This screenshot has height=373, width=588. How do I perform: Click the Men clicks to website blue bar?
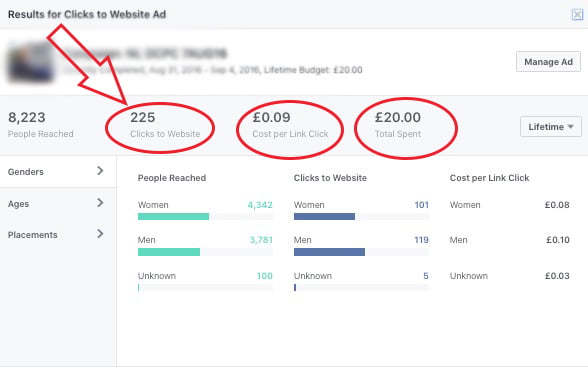(329, 252)
